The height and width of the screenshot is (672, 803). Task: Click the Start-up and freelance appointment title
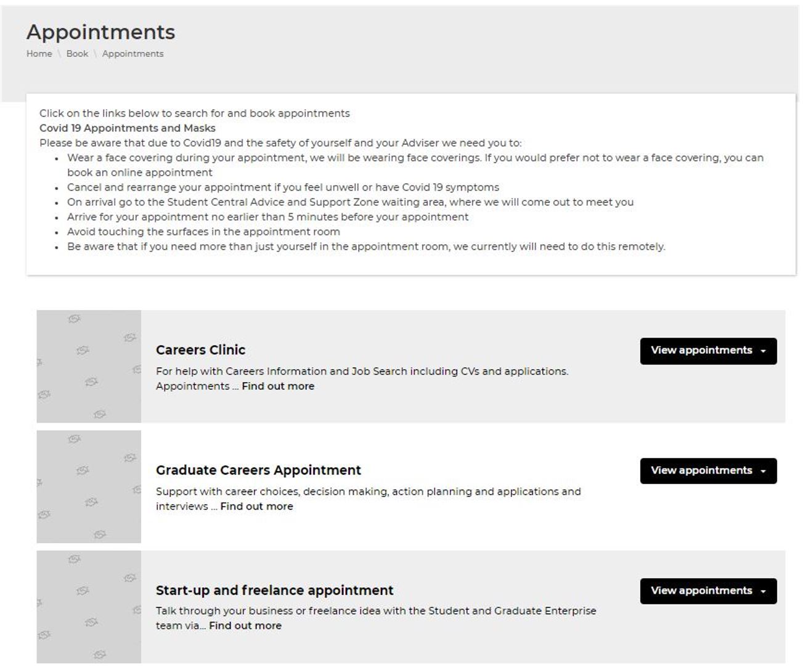274,591
